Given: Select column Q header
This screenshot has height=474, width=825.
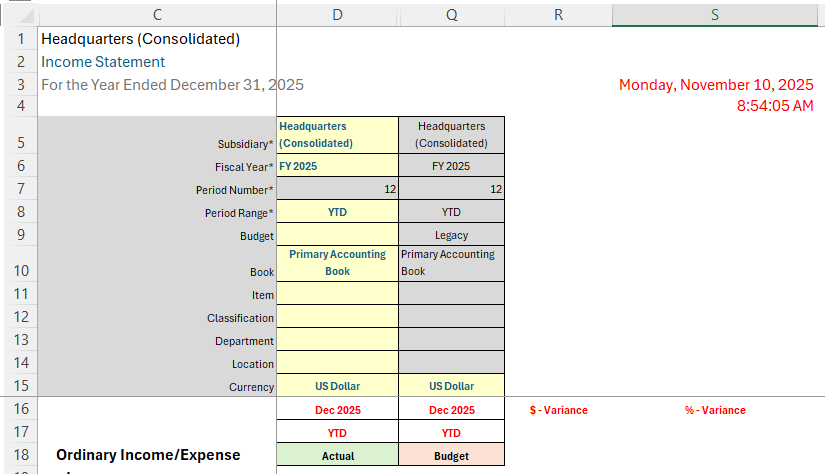Looking at the screenshot, I should 451,14.
